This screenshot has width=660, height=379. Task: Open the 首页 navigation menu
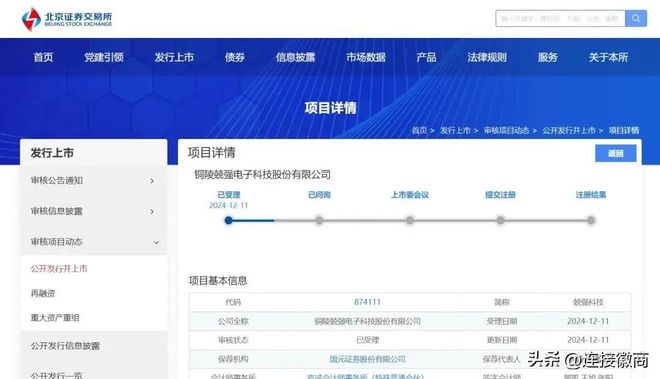click(x=43, y=57)
